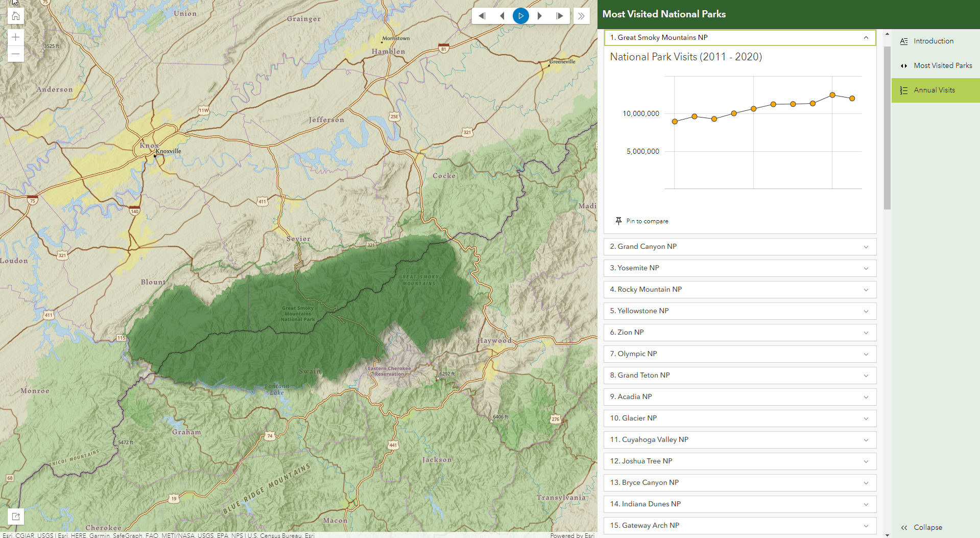The width and height of the screenshot is (980, 538).
Task: Click the first data point on chart
Action: 675,122
